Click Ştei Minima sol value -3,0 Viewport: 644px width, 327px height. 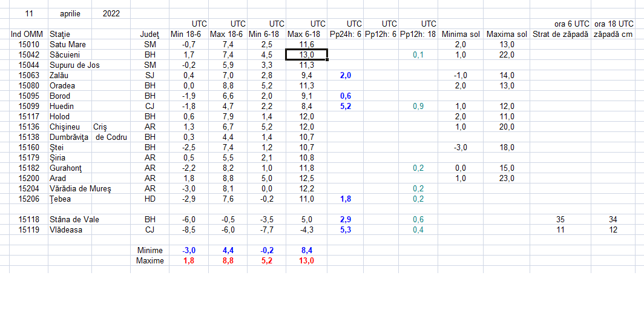click(x=461, y=147)
